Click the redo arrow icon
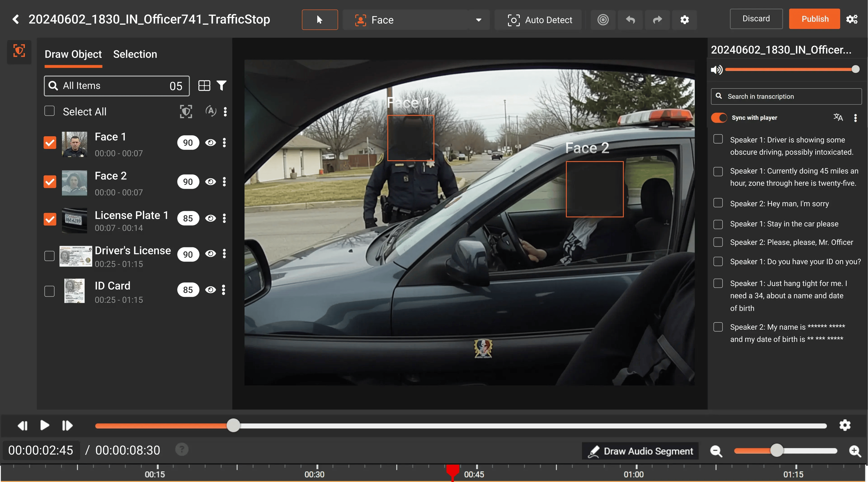Image resolution: width=868 pixels, height=482 pixels. tap(657, 20)
